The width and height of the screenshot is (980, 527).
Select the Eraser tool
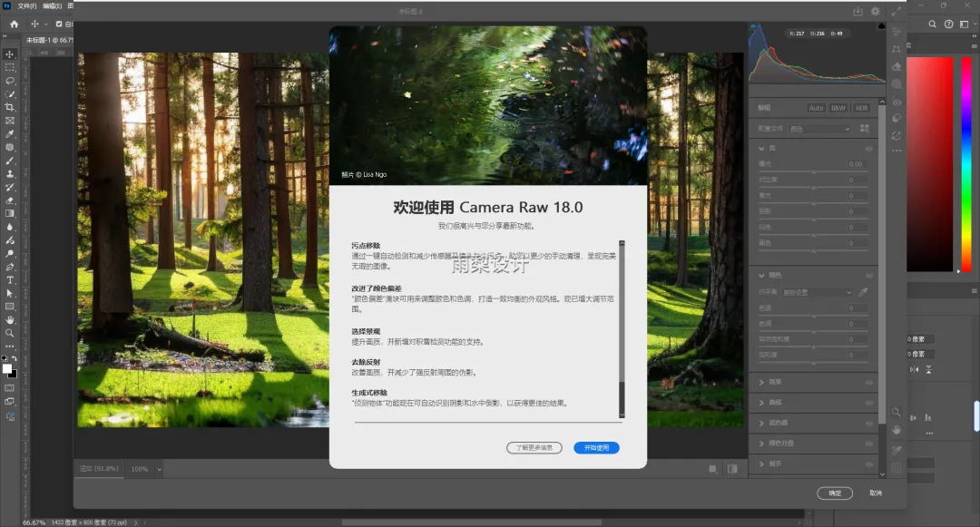(9, 200)
